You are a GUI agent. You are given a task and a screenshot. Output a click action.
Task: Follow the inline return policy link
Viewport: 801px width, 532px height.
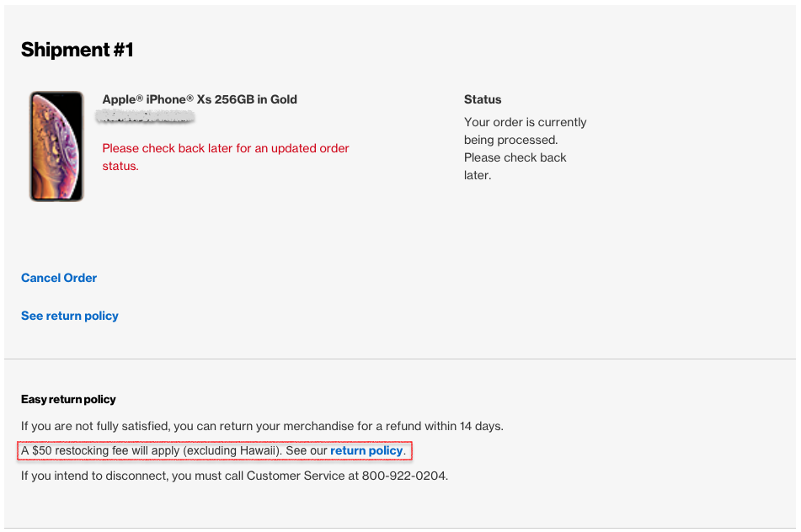pos(366,451)
